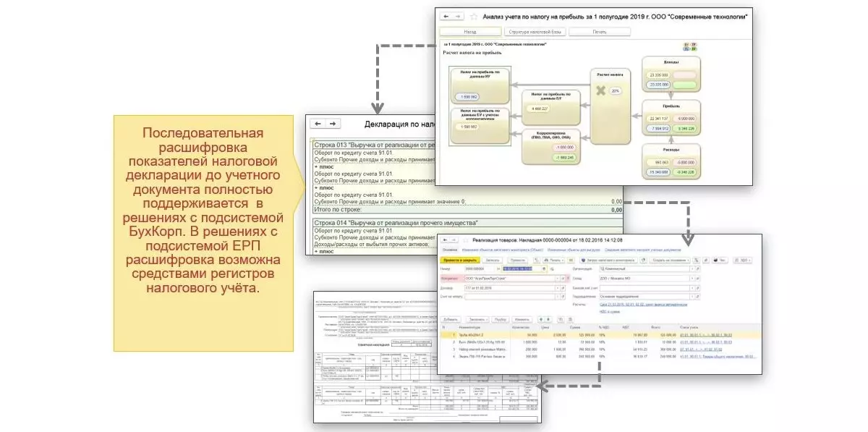The width and height of the screenshot is (868, 432).
Task: Select third goods row Набор ключей
Action: (600, 350)
